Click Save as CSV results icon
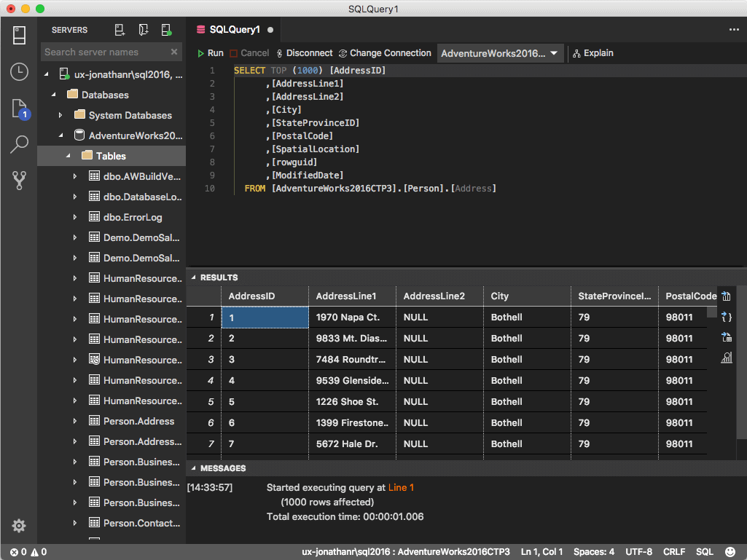Image resolution: width=747 pixels, height=560 pixels. (x=726, y=296)
